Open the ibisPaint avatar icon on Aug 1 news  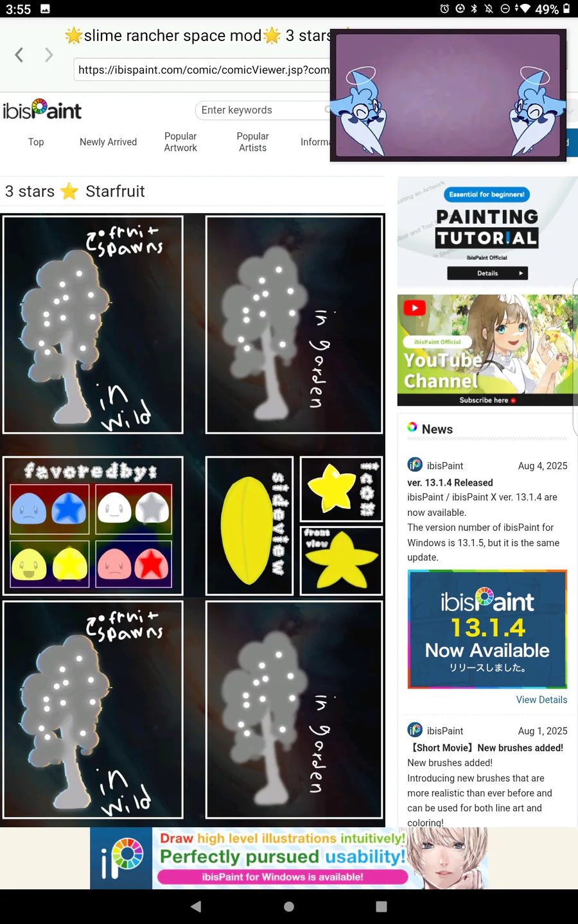point(415,730)
